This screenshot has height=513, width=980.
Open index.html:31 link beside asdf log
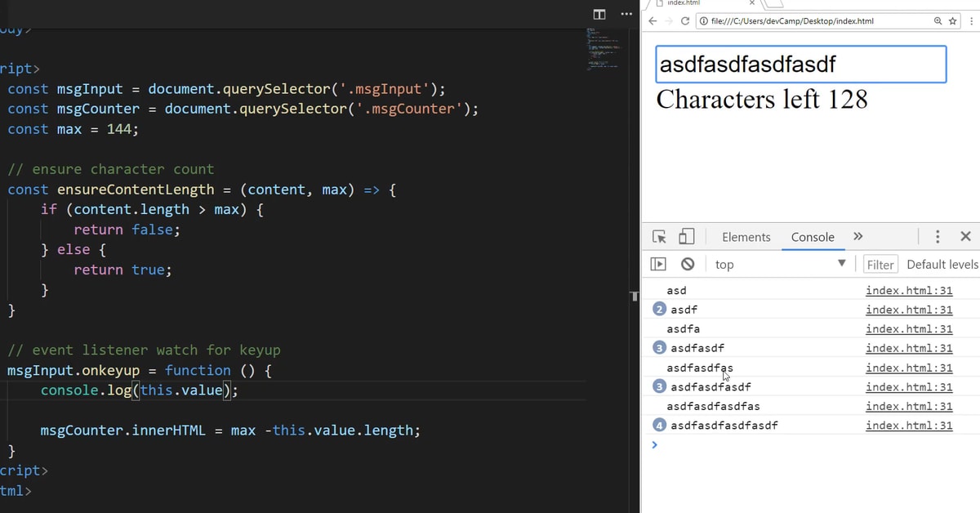909,310
